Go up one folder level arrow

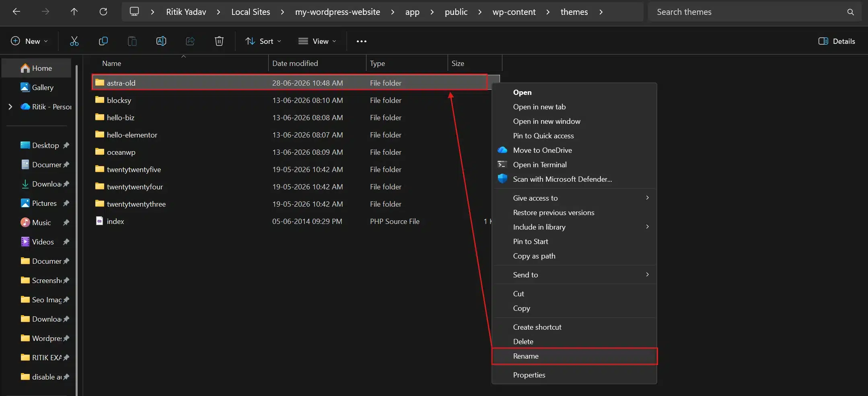74,12
